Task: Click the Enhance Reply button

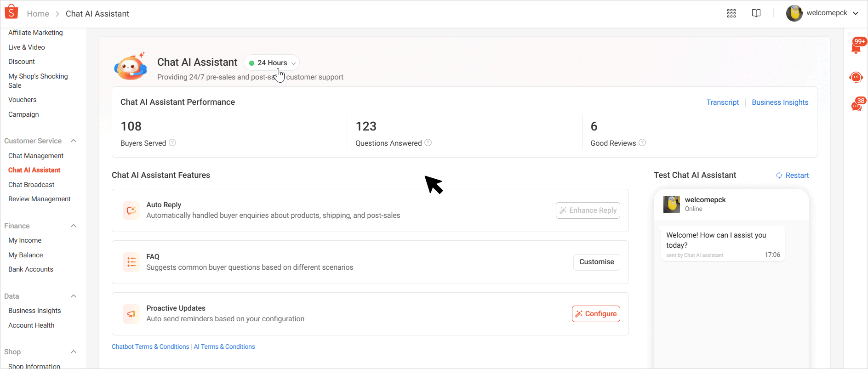Action: pyautogui.click(x=588, y=210)
